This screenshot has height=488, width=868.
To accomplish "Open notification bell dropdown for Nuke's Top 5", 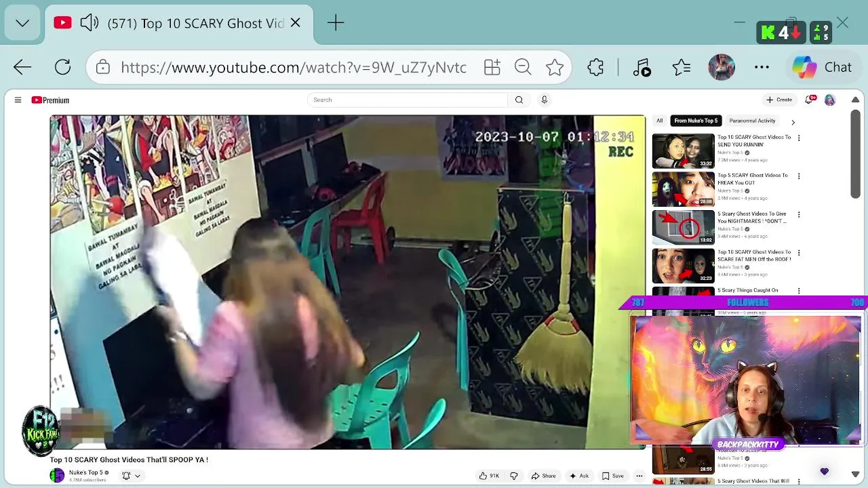I will [x=131, y=476].
